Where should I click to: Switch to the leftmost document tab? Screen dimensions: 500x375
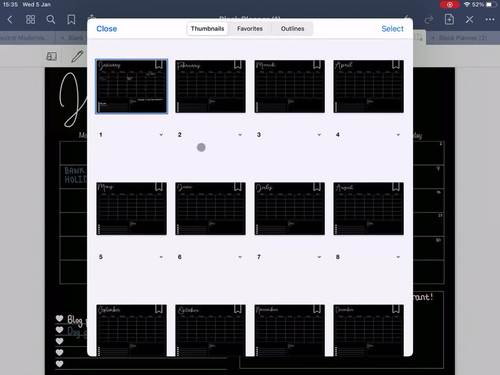click(27, 38)
